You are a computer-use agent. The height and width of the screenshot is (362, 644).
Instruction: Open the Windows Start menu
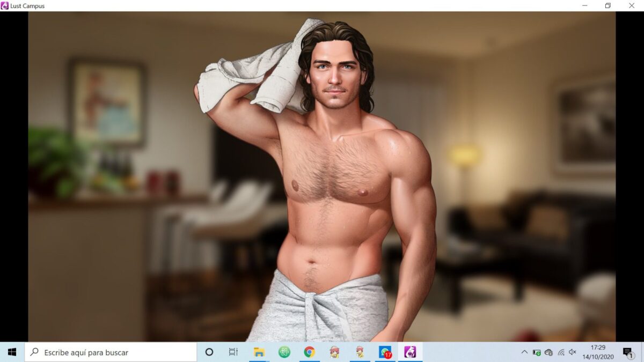tap(12, 352)
